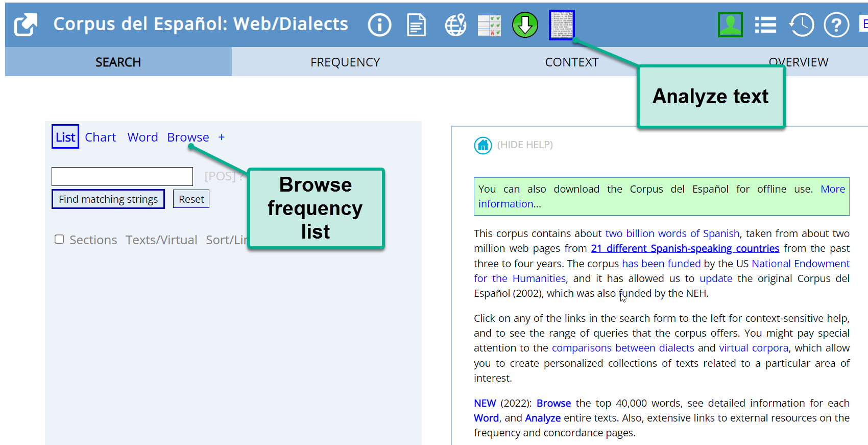The width and height of the screenshot is (868, 445).
Task: Switch to the FREQUENCY tab
Action: click(x=345, y=62)
